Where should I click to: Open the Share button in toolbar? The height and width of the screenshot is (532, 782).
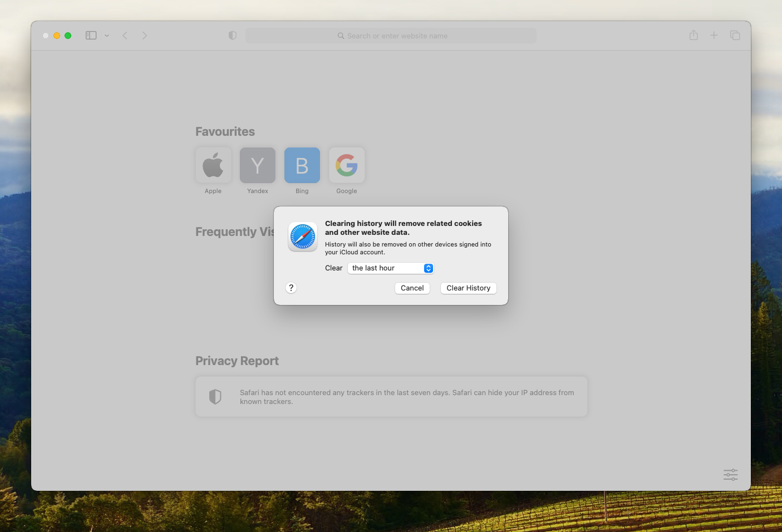click(x=694, y=35)
